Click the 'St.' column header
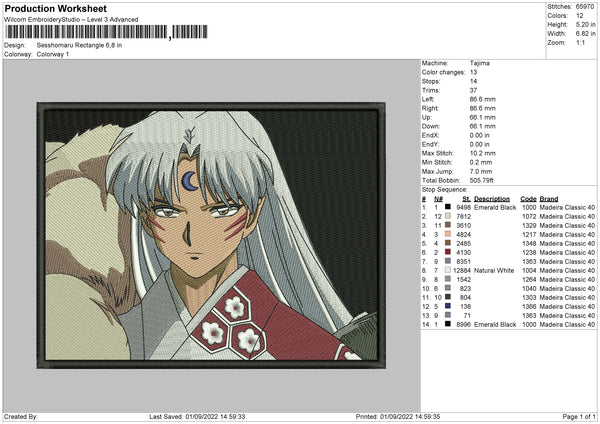Screen dimensions: 600x424 (x=466, y=199)
